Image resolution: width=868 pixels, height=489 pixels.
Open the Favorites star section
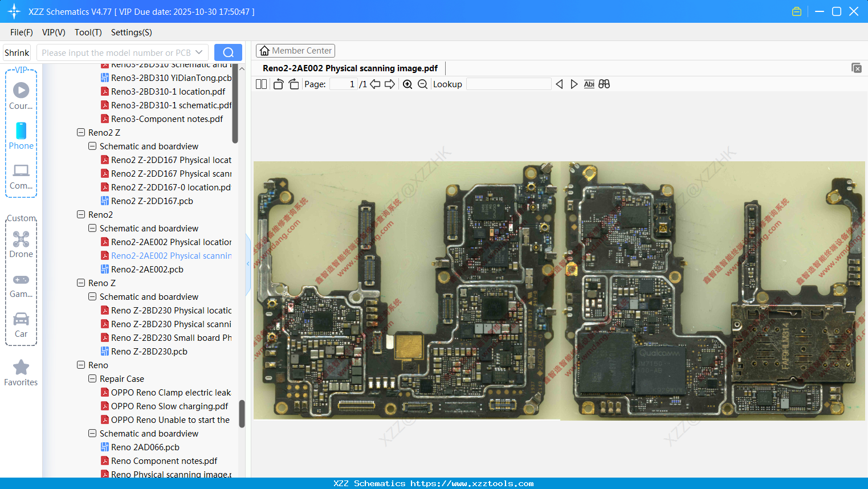[x=21, y=373]
